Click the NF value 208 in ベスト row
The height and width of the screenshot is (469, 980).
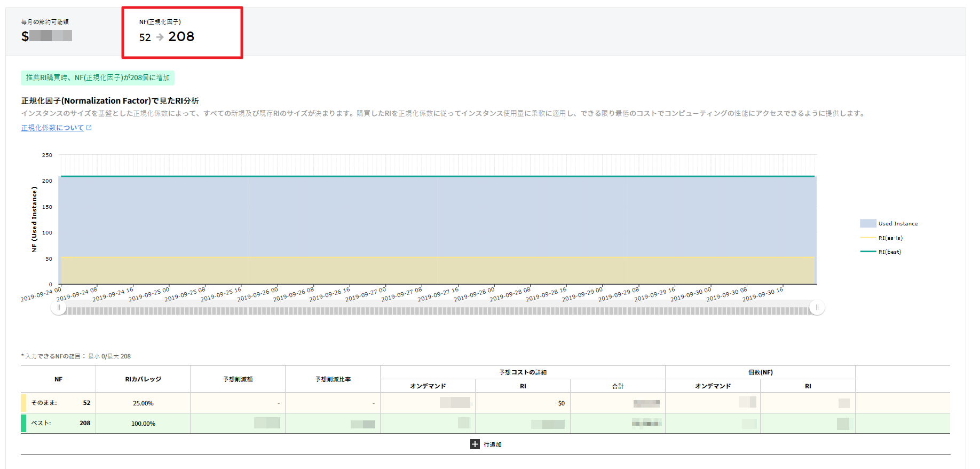[x=85, y=423]
